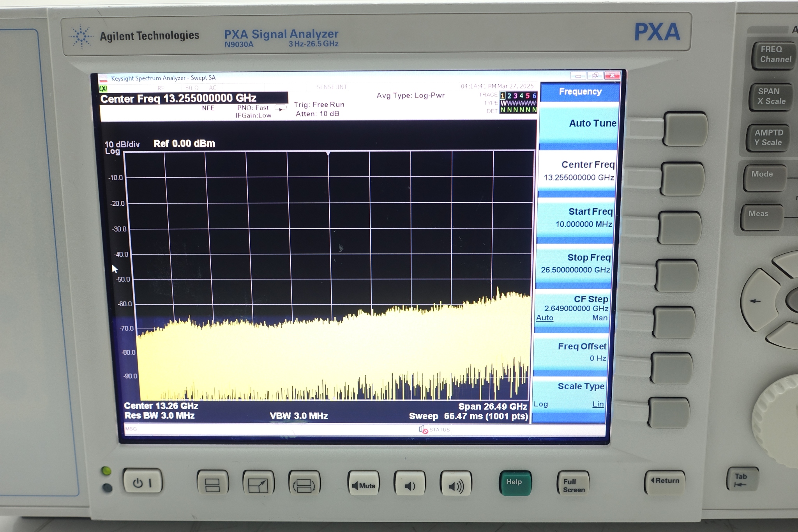The height and width of the screenshot is (532, 798).
Task: Push the bezel key beside Stop Freq
Action: (x=677, y=276)
